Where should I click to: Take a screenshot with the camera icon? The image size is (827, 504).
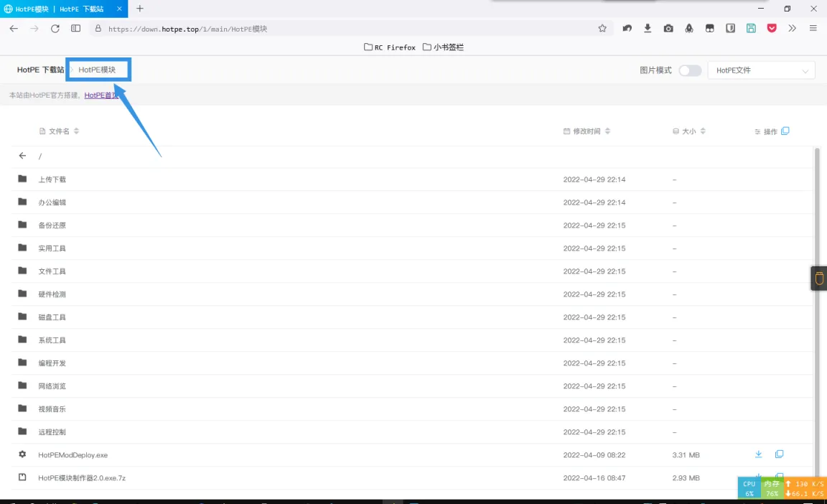coord(668,29)
